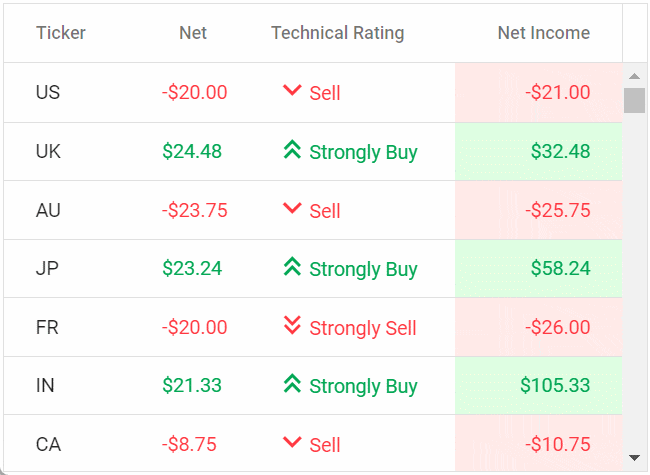650x475 pixels.
Task: Select the JP ticker cell
Action: click(x=47, y=269)
